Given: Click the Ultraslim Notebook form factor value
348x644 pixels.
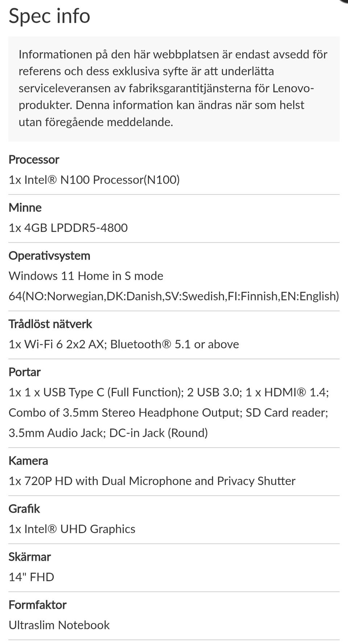Looking at the screenshot, I should 59,625.
